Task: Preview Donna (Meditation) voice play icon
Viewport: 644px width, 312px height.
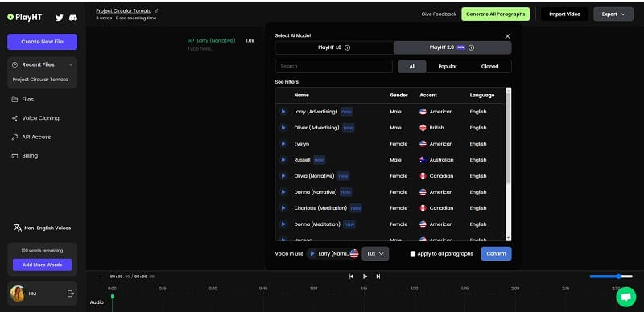Action: 283,224
